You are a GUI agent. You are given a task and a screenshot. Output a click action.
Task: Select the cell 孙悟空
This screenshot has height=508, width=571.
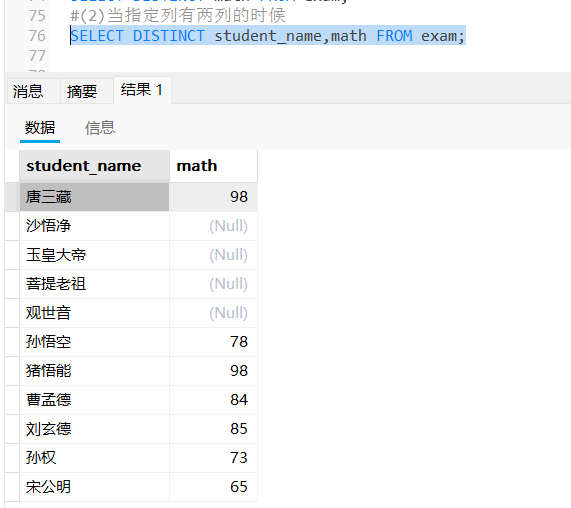(94, 342)
